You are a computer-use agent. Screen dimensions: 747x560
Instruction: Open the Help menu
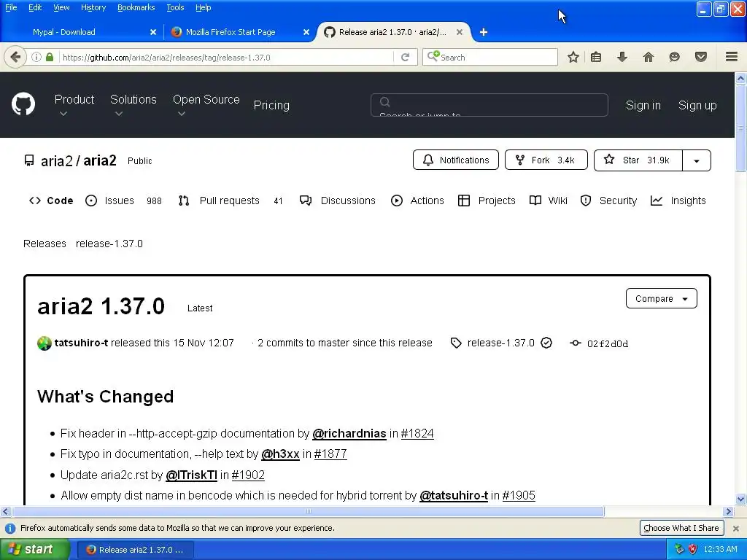[203, 7]
